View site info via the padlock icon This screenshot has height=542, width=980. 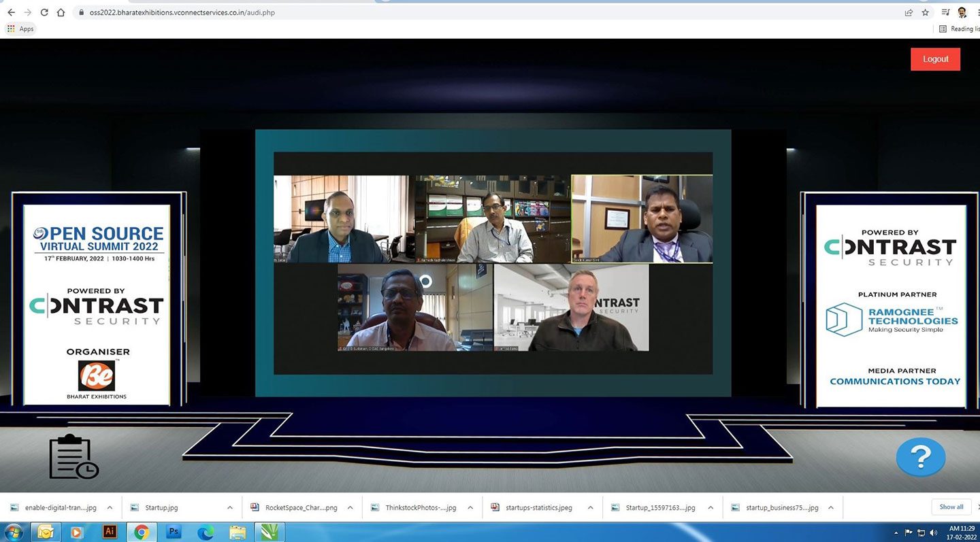tap(81, 12)
